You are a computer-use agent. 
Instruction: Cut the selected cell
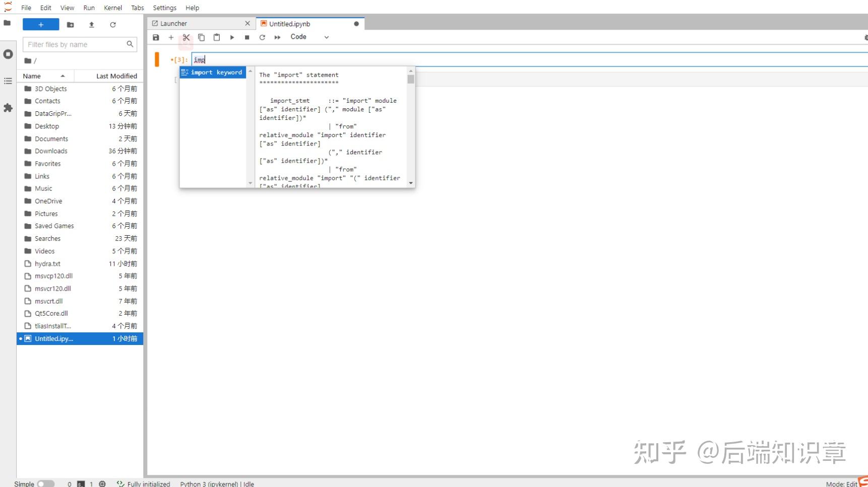(186, 37)
